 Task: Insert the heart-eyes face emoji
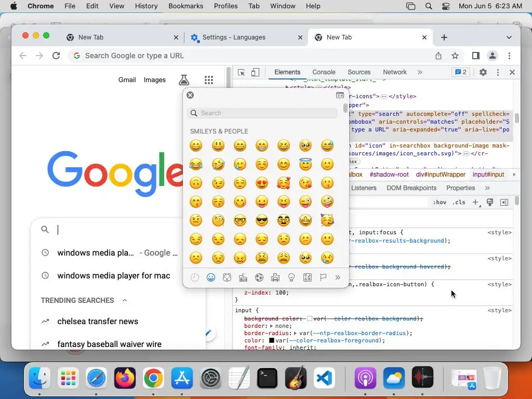pyautogui.click(x=262, y=183)
